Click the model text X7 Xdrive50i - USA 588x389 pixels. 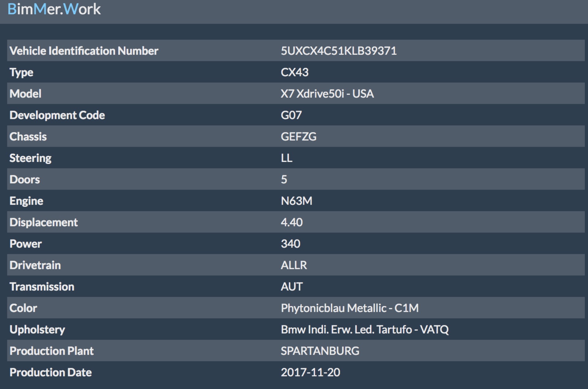(x=327, y=94)
